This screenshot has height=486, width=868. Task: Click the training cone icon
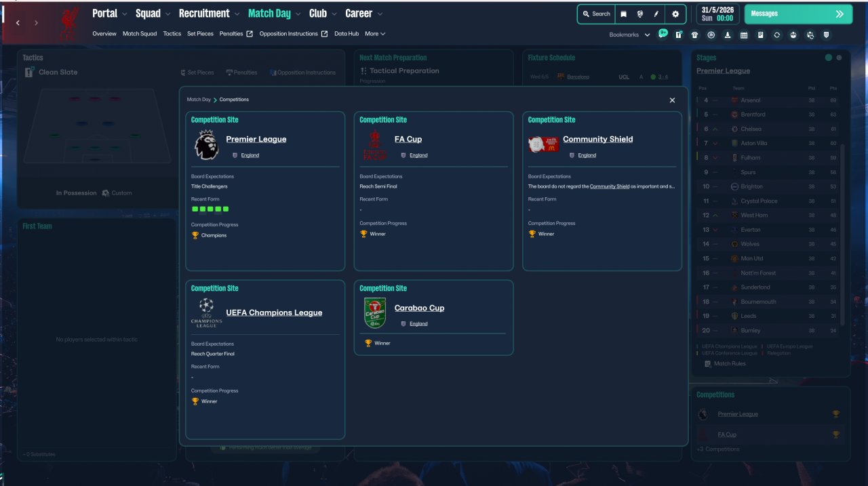[728, 35]
